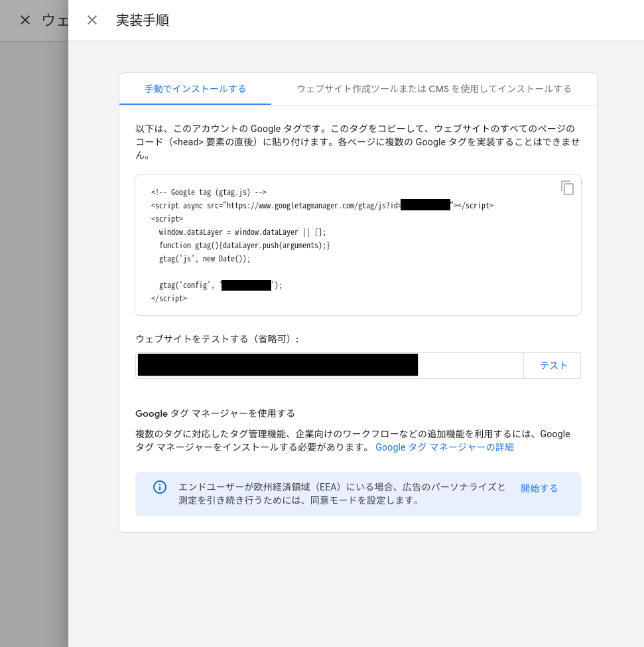Open the Google タグ マネージャーの詳細 link
This screenshot has width=644, height=647.
tap(444, 447)
